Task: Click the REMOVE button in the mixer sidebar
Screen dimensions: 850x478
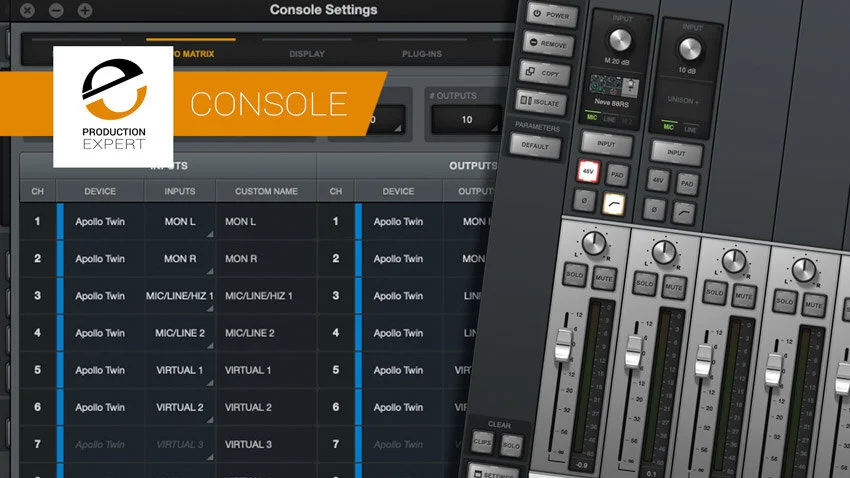Action: [548, 44]
